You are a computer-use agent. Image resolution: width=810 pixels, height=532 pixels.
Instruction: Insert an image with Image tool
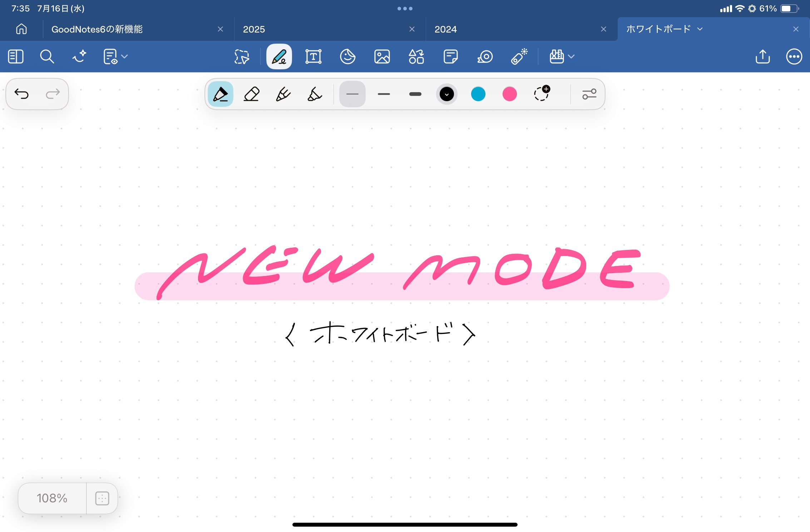(382, 56)
